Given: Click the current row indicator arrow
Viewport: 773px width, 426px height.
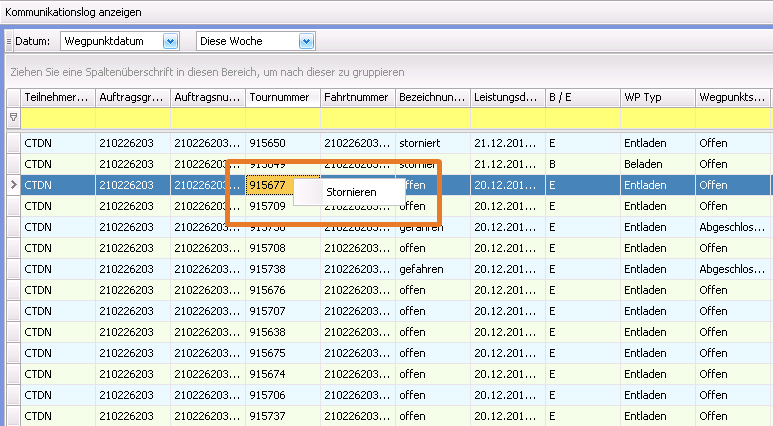Looking at the screenshot, I should 12,185.
